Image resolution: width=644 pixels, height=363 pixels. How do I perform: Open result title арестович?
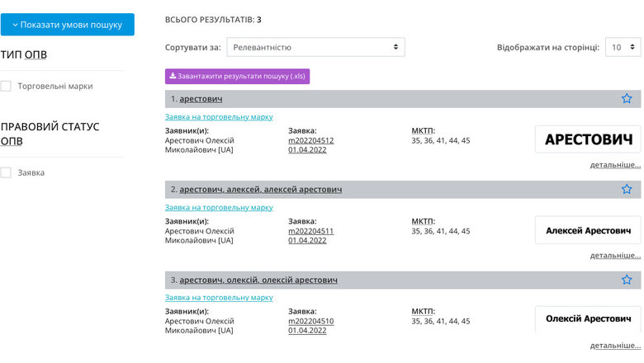pos(201,99)
